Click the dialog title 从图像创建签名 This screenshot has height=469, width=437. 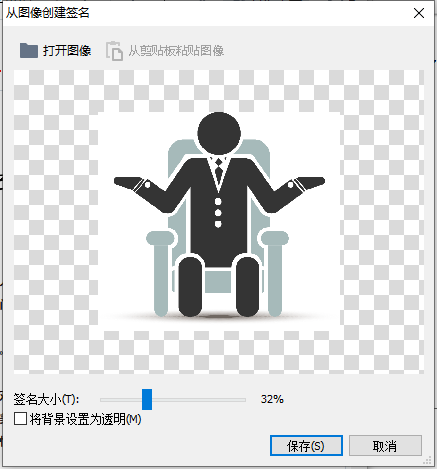coord(48,13)
